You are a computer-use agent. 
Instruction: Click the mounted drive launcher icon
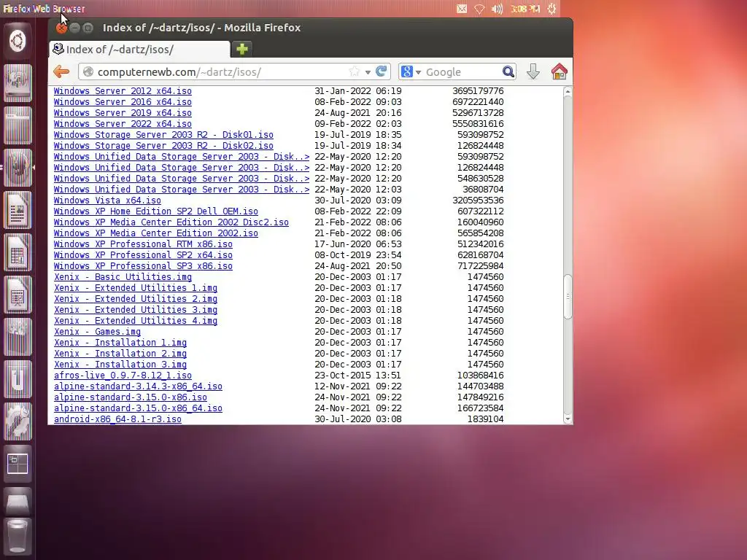coord(18,501)
